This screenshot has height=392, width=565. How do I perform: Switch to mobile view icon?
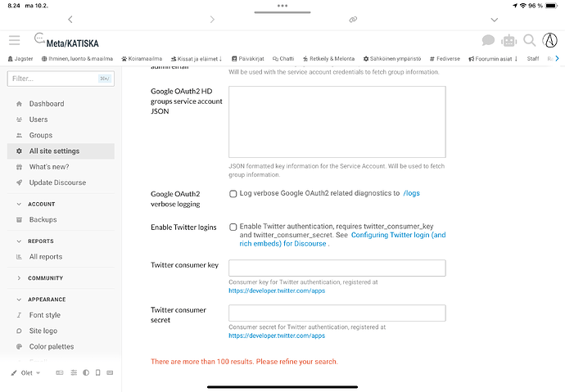tap(97, 372)
